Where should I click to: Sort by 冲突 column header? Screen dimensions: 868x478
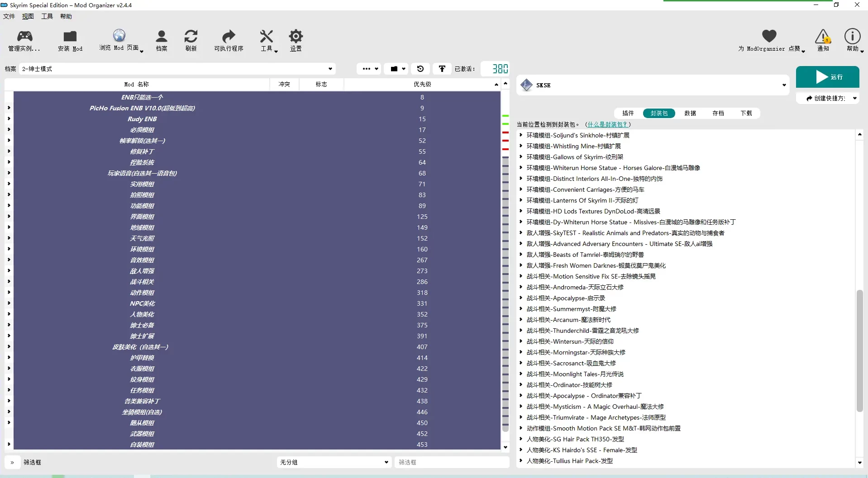284,84
